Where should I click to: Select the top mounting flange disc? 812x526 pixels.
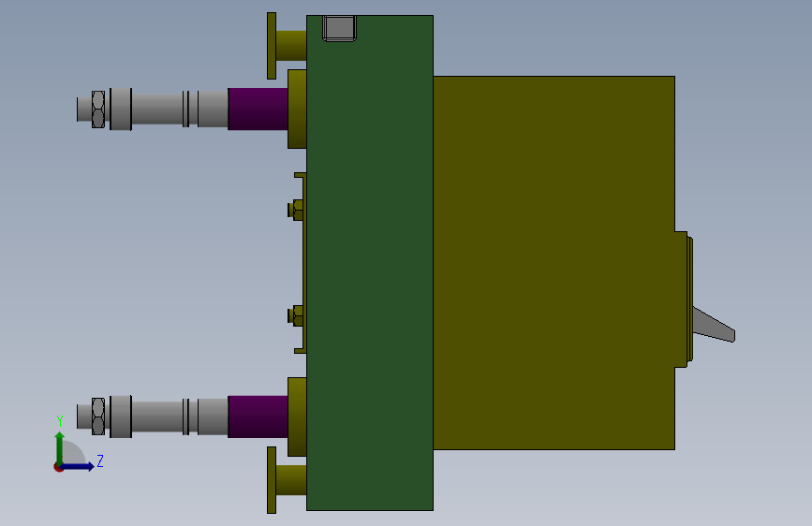pyautogui.click(x=272, y=46)
